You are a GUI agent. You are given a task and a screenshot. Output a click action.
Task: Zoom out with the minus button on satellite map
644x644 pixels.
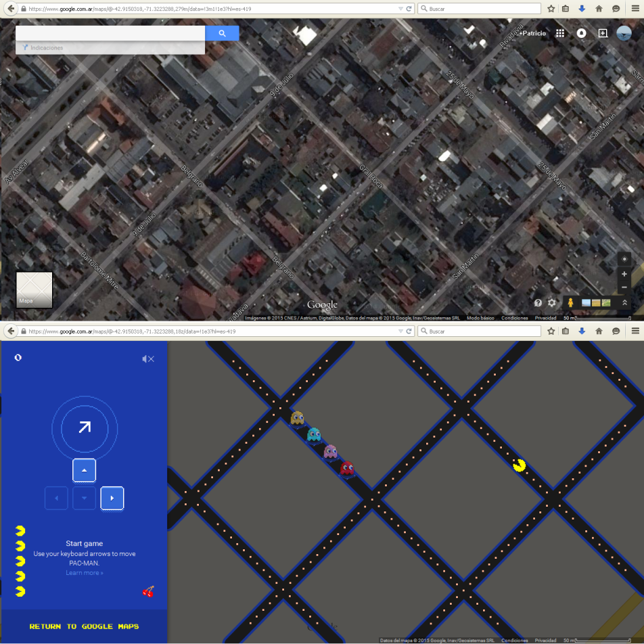pyautogui.click(x=624, y=287)
